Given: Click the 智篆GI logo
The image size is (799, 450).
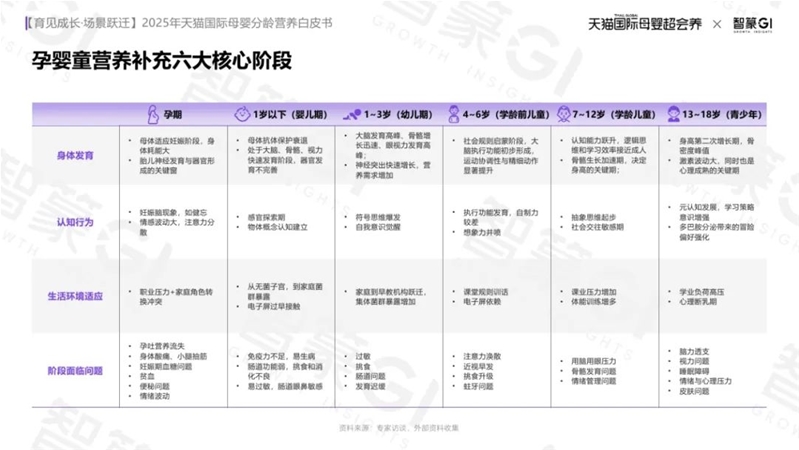Looking at the screenshot, I should [x=753, y=24].
